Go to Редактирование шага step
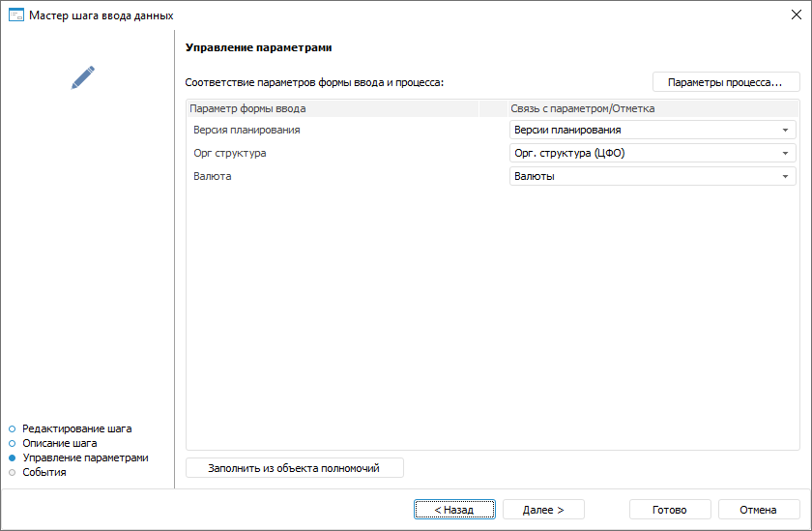The image size is (812, 531). click(76, 428)
